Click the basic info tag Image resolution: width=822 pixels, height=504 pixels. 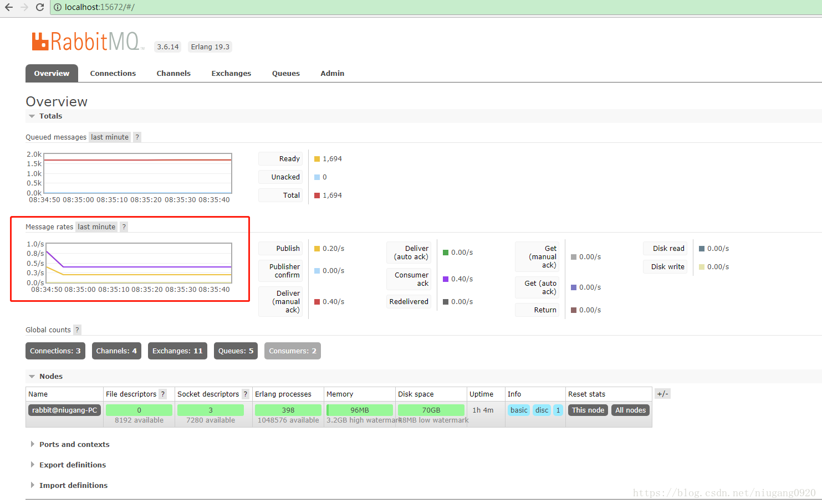pos(519,410)
